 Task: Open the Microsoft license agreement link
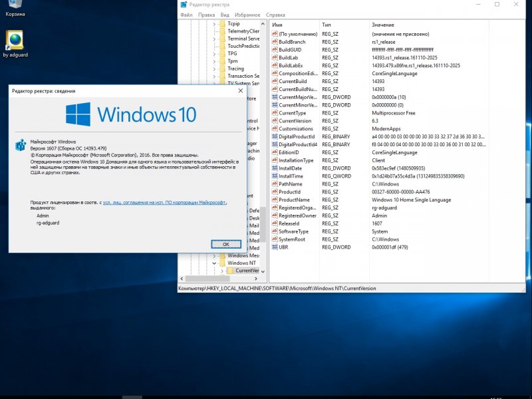click(164, 202)
